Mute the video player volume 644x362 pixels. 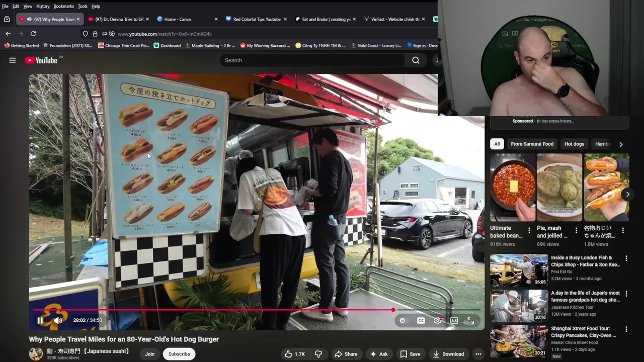pyautogui.click(x=58, y=320)
